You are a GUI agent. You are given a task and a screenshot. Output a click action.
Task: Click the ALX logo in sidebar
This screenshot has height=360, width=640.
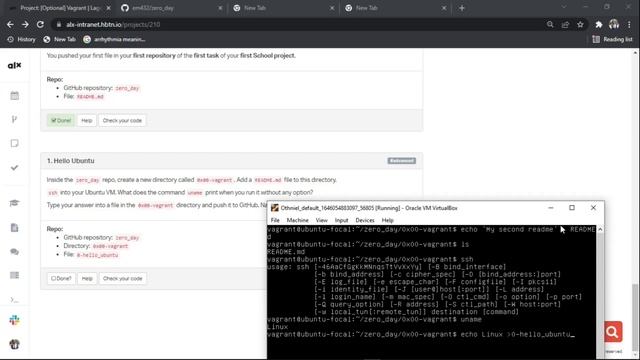(14, 65)
